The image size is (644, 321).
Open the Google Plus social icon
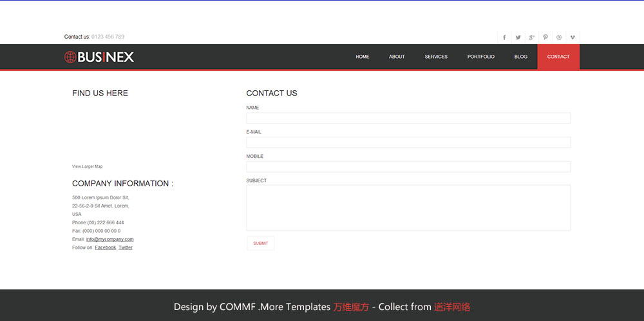531,37
